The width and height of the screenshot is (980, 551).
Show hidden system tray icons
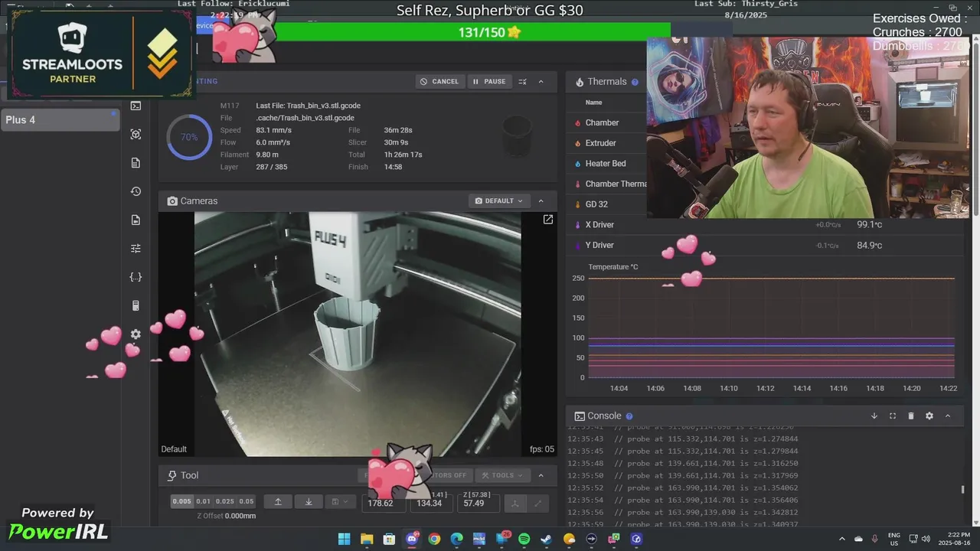[x=842, y=539]
